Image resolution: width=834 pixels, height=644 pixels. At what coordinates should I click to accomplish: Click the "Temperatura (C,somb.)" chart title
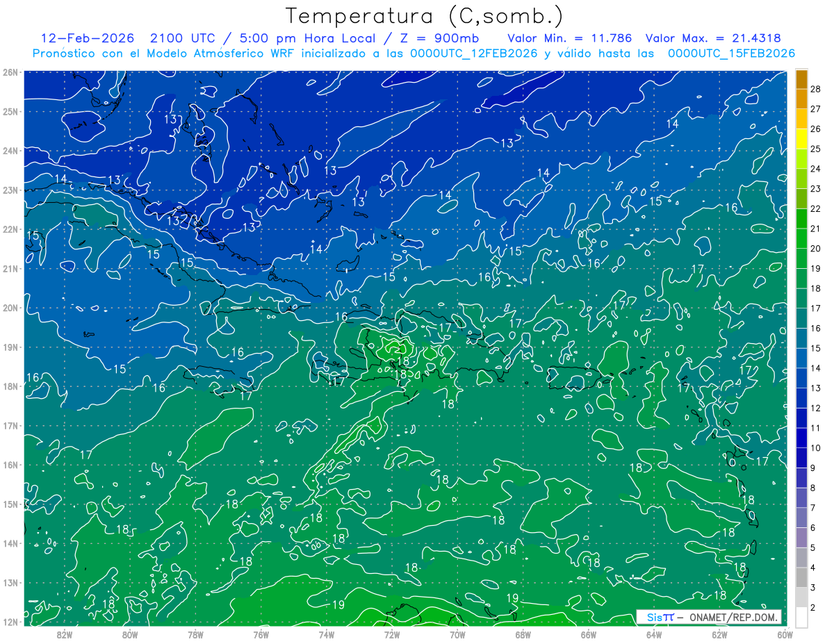click(x=424, y=15)
